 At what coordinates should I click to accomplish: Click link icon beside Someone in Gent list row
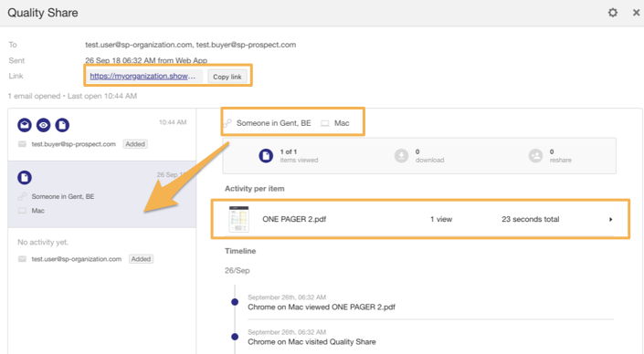(22, 196)
